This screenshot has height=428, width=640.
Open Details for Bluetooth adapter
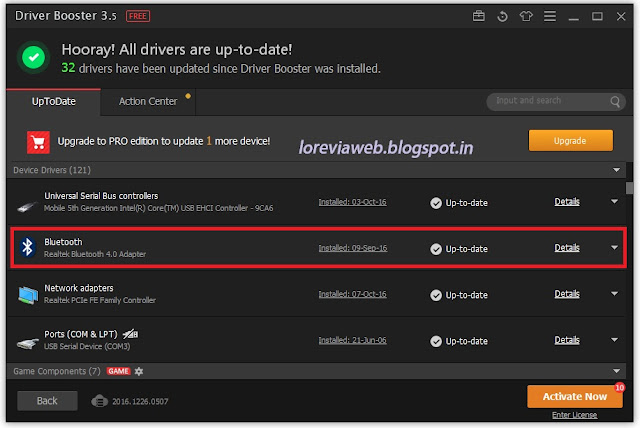pos(567,248)
